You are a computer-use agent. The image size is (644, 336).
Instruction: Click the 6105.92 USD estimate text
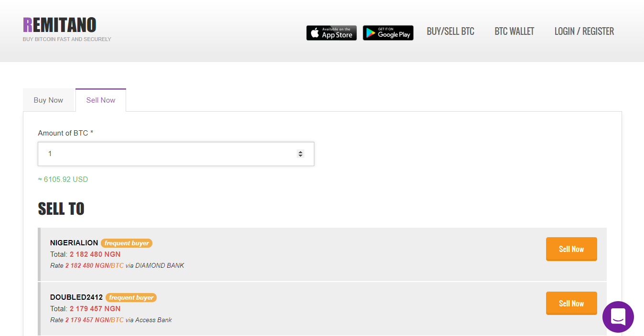point(63,179)
